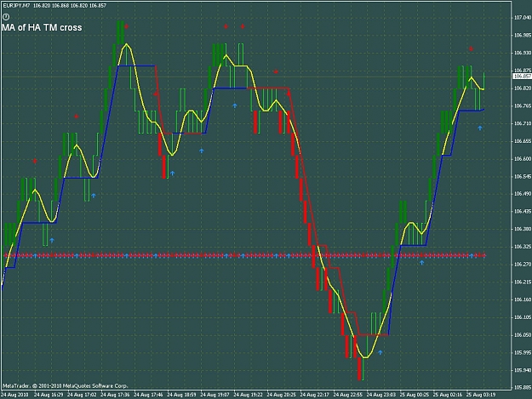Screen dimensions: 532x399
Task: Click the EURJPY,M7 symbol header text
Action: [x=16, y=6]
